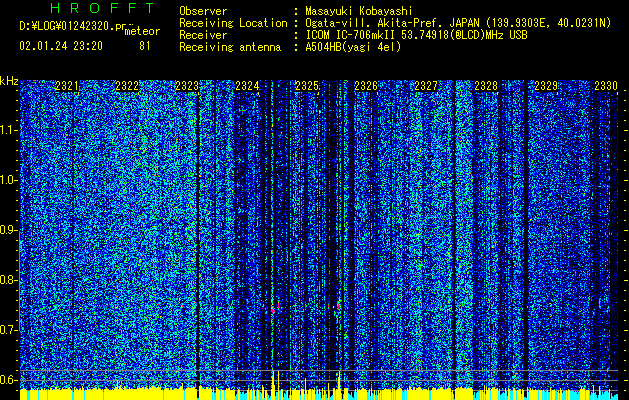The image size is (629, 400).
Task: Click the 2323 time marker
Action: point(187,86)
